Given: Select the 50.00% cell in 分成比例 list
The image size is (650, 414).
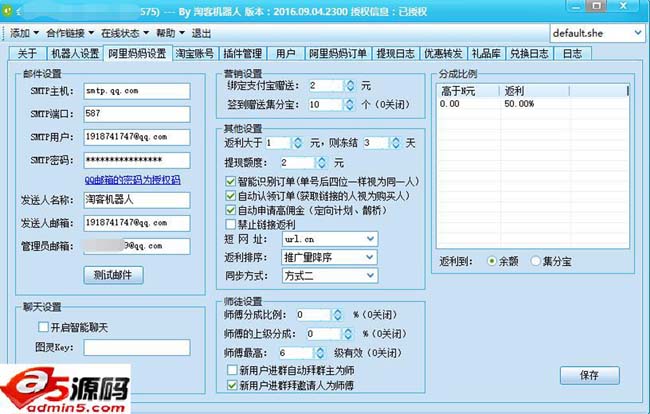Looking at the screenshot, I should [519, 104].
